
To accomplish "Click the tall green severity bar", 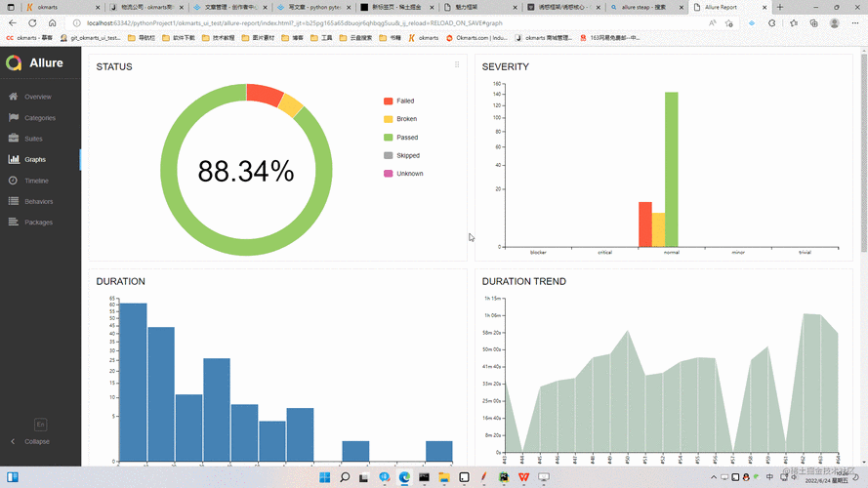I will point(672,169).
